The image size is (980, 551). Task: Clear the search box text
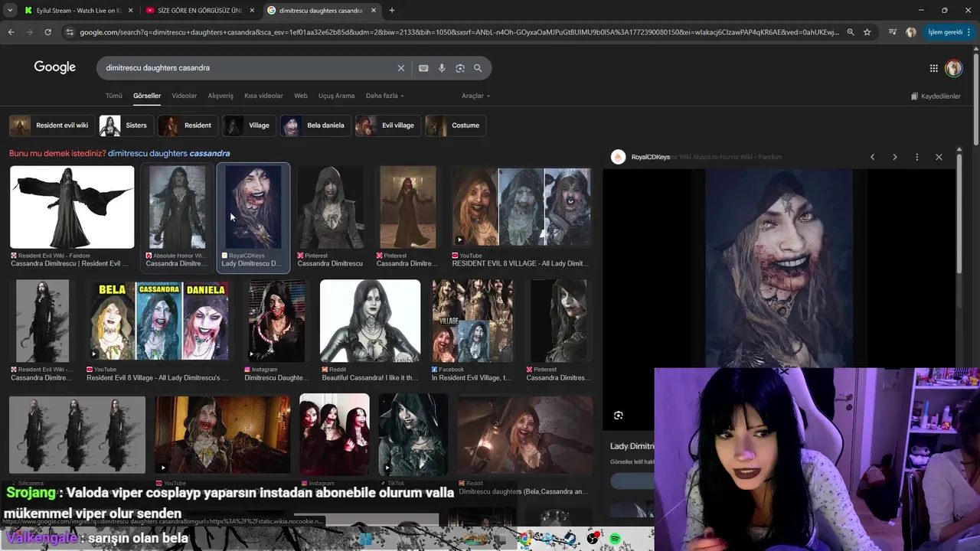tap(400, 68)
